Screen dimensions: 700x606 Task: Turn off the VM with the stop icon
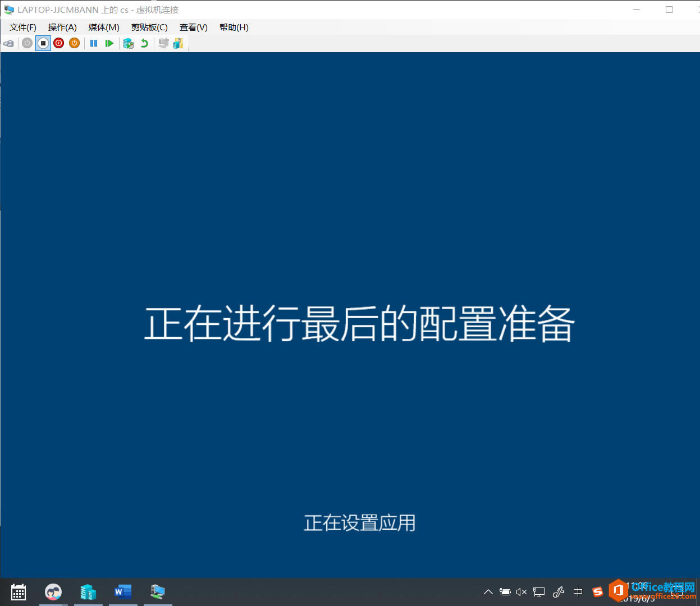(x=43, y=43)
